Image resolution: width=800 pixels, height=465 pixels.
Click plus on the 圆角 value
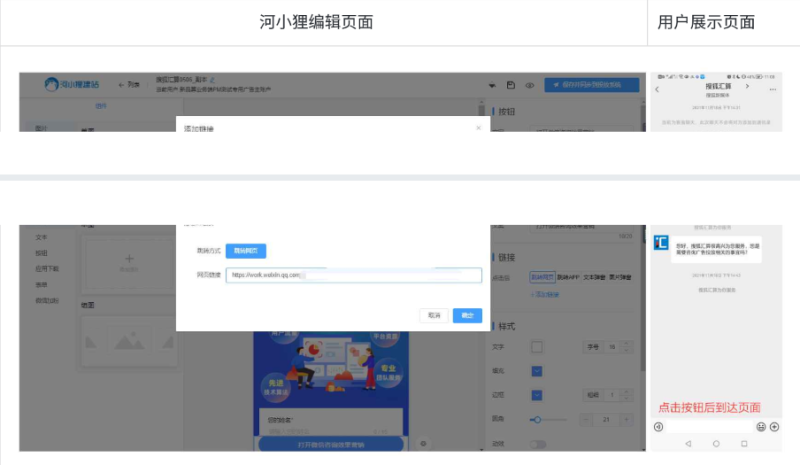pyautogui.click(x=627, y=420)
